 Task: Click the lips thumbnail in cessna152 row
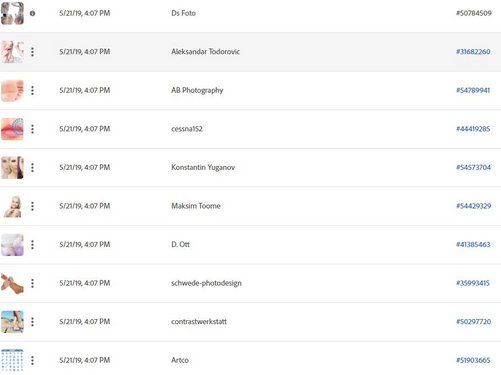(x=12, y=129)
